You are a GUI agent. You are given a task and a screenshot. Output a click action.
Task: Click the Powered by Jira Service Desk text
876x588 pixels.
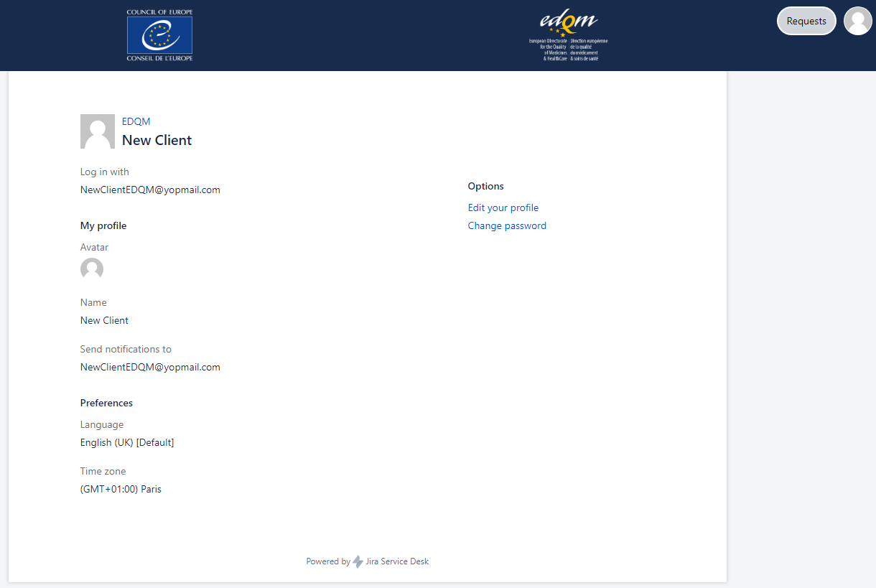pos(368,561)
